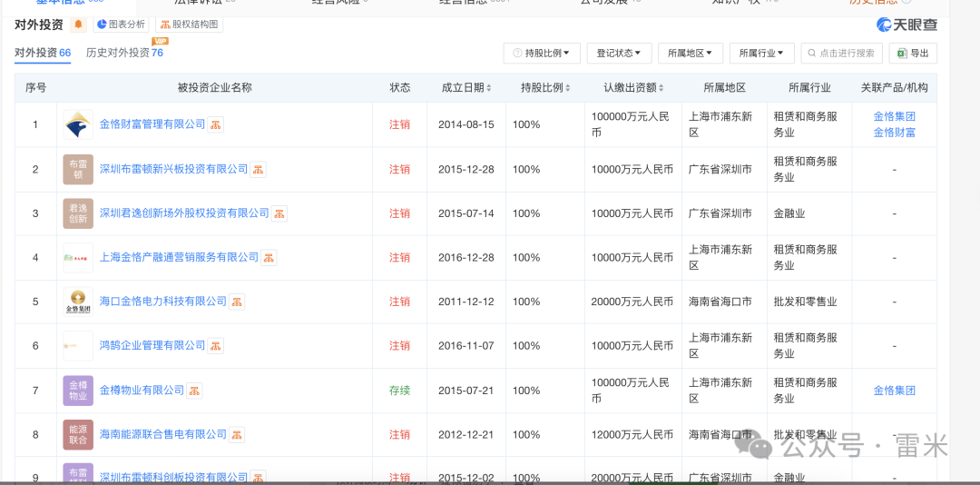
Task: Open 图表分析 chart analysis
Action: pyautogui.click(x=122, y=25)
